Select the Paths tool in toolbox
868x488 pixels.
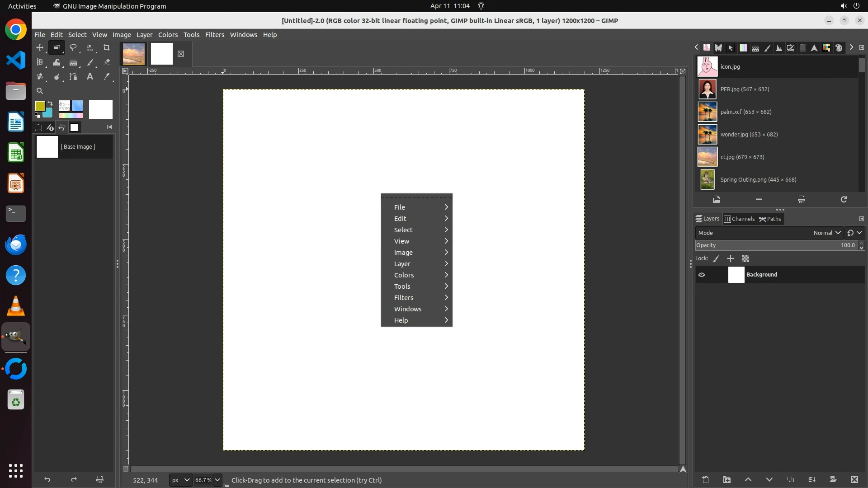[x=73, y=77]
